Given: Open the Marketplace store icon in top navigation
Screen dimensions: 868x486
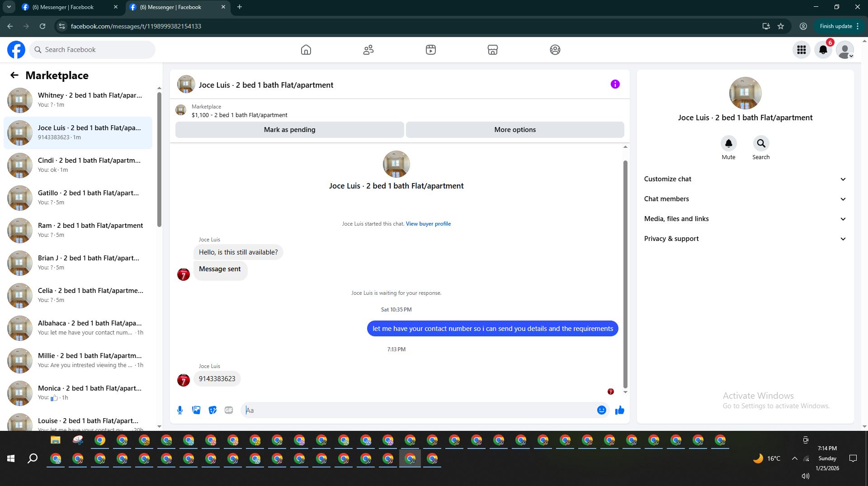Looking at the screenshot, I should point(493,50).
